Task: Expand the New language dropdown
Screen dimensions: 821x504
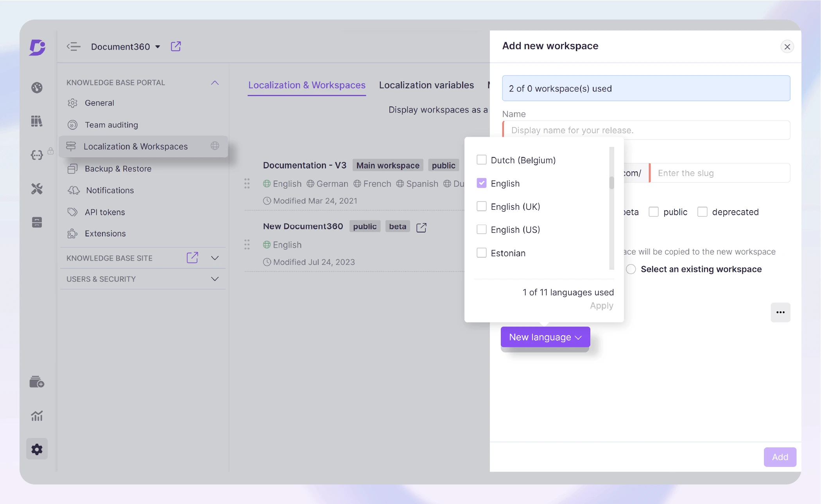Action: coord(545,337)
